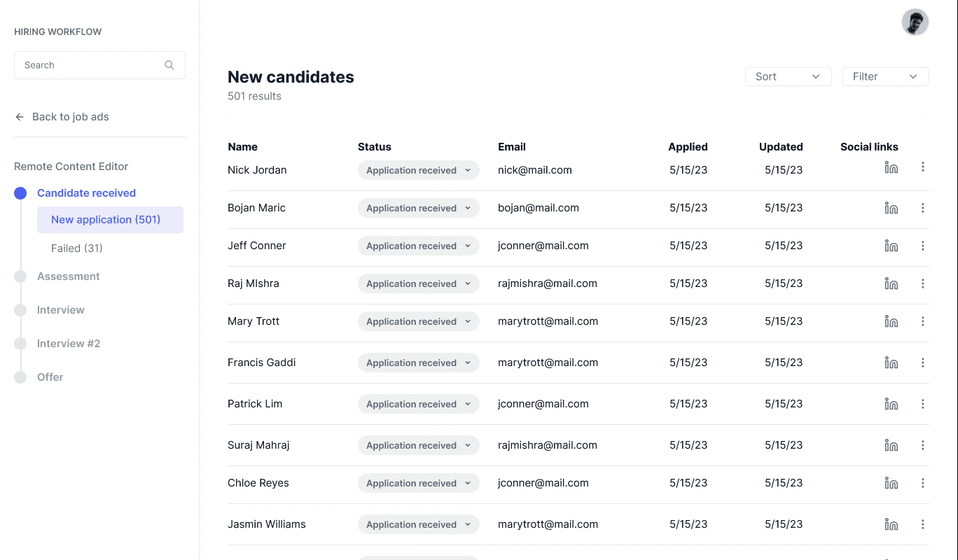Open more options for Patrick Lim
The height and width of the screenshot is (560, 958).
[923, 404]
